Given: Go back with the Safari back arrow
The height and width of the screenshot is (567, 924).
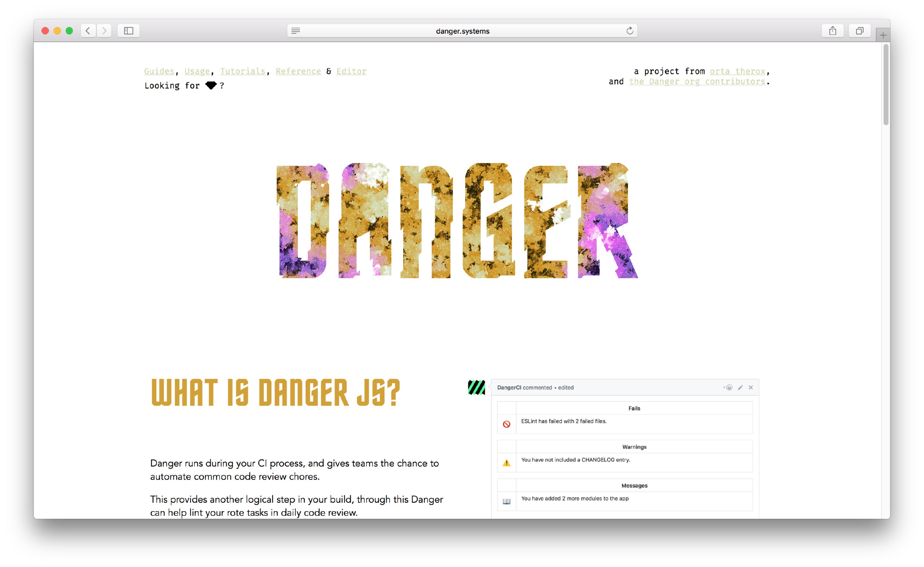Looking at the screenshot, I should pyautogui.click(x=88, y=31).
